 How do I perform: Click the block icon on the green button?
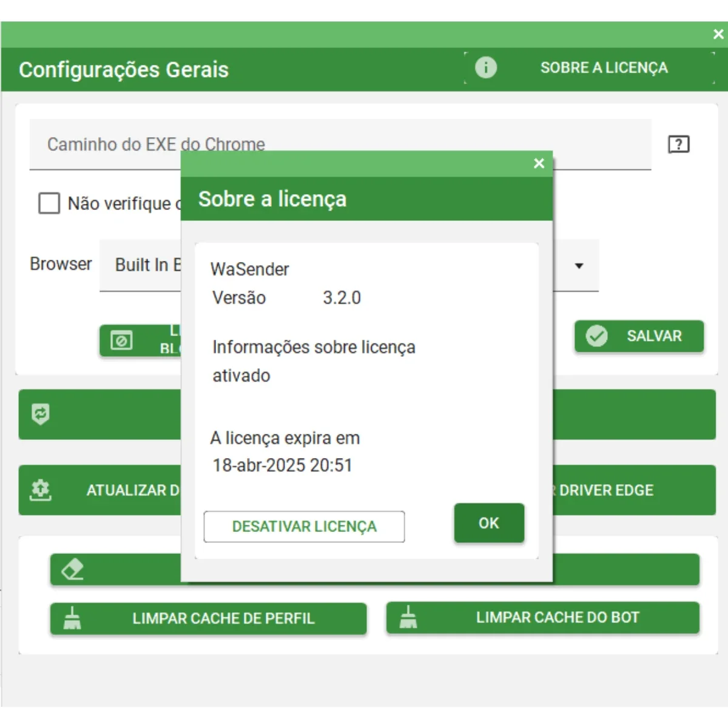point(121,340)
